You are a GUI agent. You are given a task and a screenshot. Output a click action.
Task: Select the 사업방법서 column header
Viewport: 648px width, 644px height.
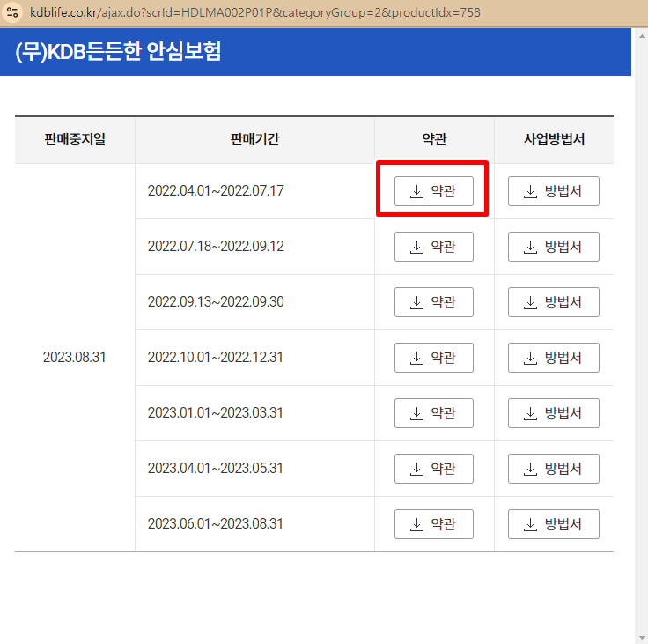click(554, 139)
